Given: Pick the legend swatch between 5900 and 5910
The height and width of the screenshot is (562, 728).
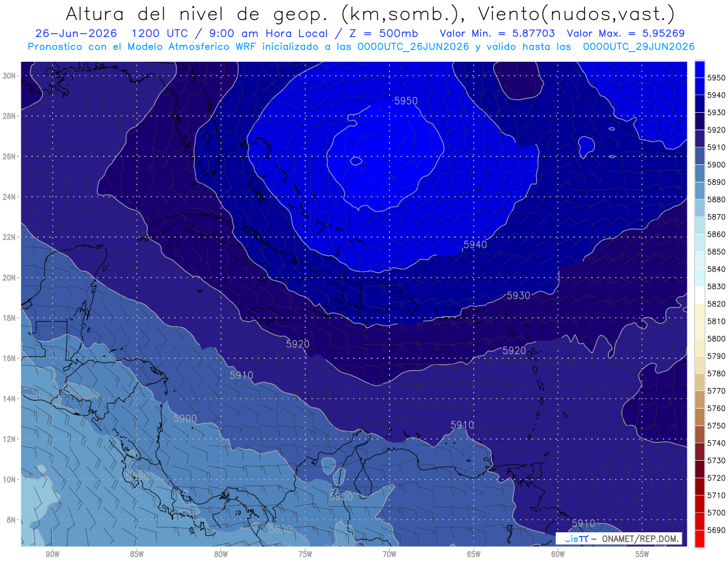Looking at the screenshot, I should click(699, 156).
